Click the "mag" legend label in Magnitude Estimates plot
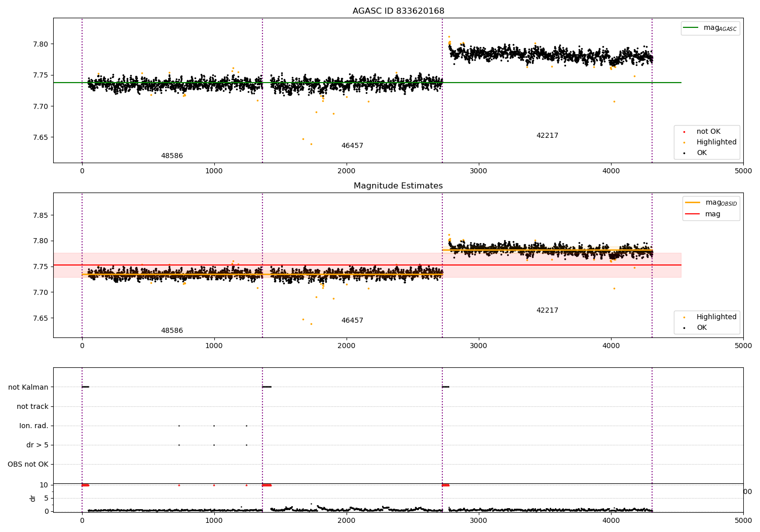 (713, 214)
